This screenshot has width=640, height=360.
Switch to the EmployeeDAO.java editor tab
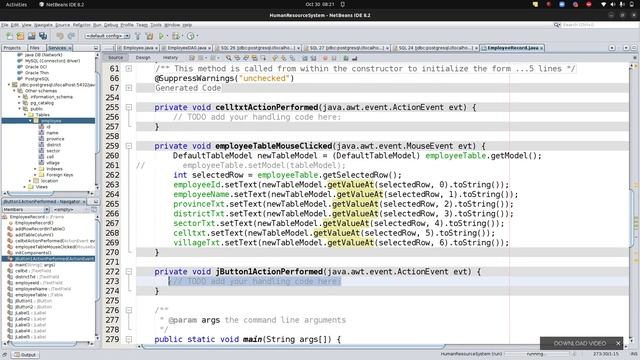point(186,48)
